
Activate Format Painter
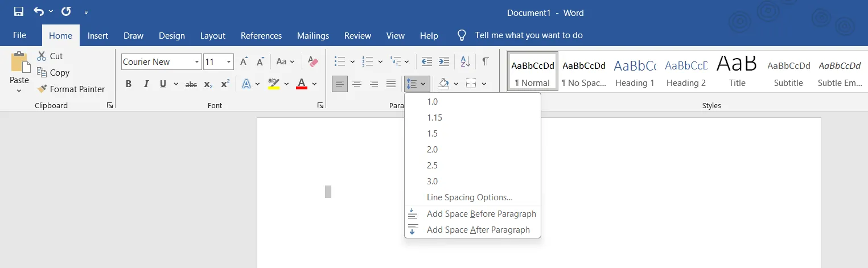click(x=71, y=89)
